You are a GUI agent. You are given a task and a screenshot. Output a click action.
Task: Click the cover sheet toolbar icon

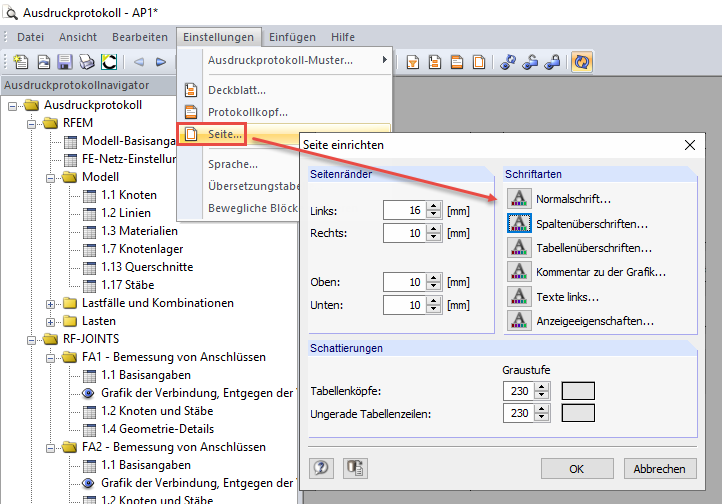click(435, 62)
